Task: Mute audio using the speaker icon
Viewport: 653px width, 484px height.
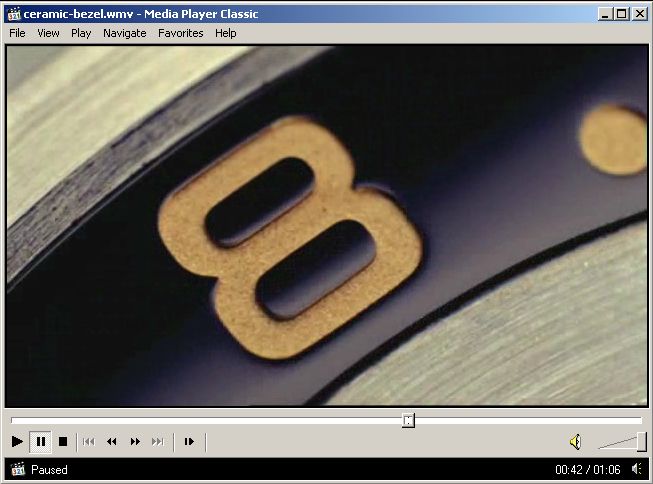Action: [x=576, y=442]
